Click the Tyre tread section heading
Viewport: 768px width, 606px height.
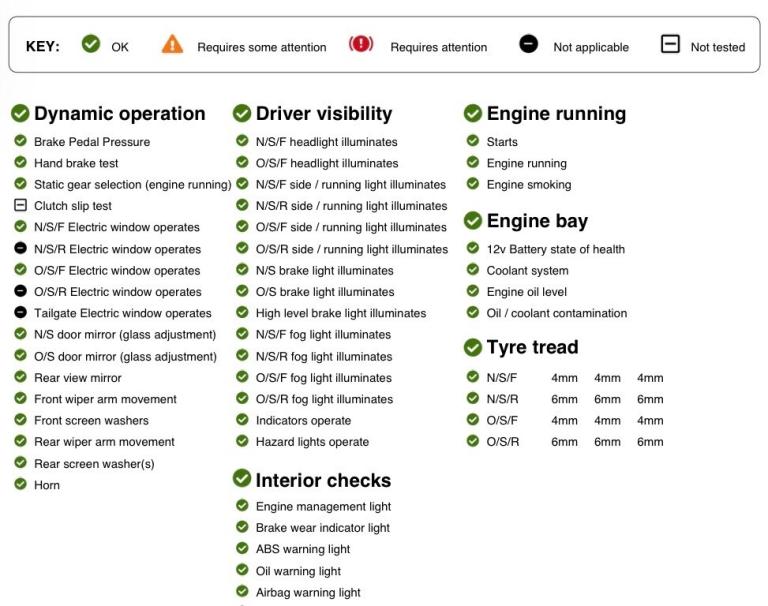pos(532,348)
